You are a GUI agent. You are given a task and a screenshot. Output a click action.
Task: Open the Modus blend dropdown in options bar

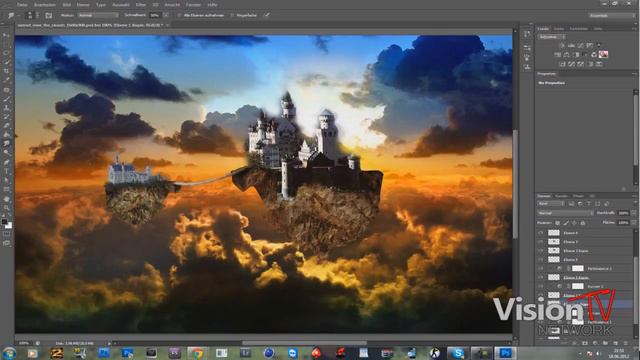click(98, 15)
